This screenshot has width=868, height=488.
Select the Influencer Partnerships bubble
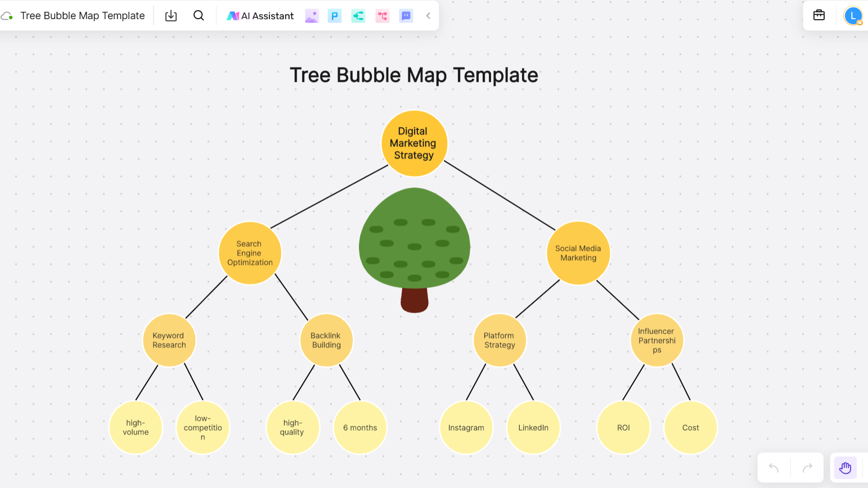click(656, 340)
